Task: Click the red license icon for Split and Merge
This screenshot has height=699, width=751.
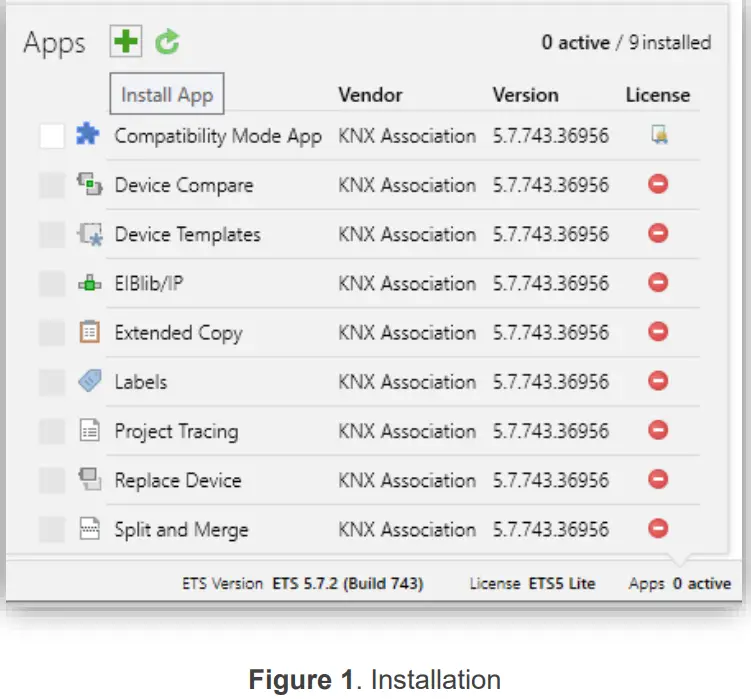Action: 658,528
